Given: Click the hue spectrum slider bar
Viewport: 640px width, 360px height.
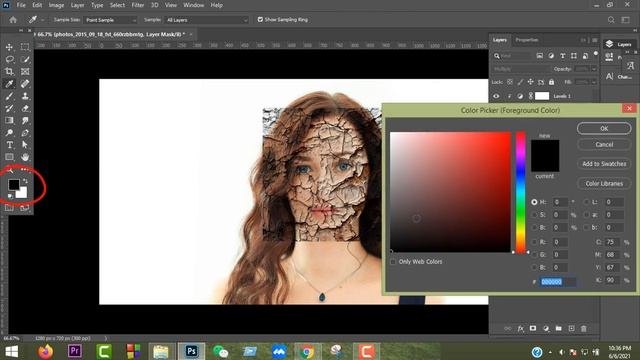Looking at the screenshot, I should click(x=520, y=192).
